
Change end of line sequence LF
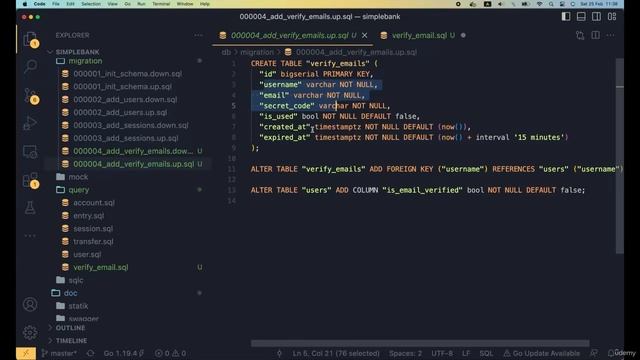point(466,353)
